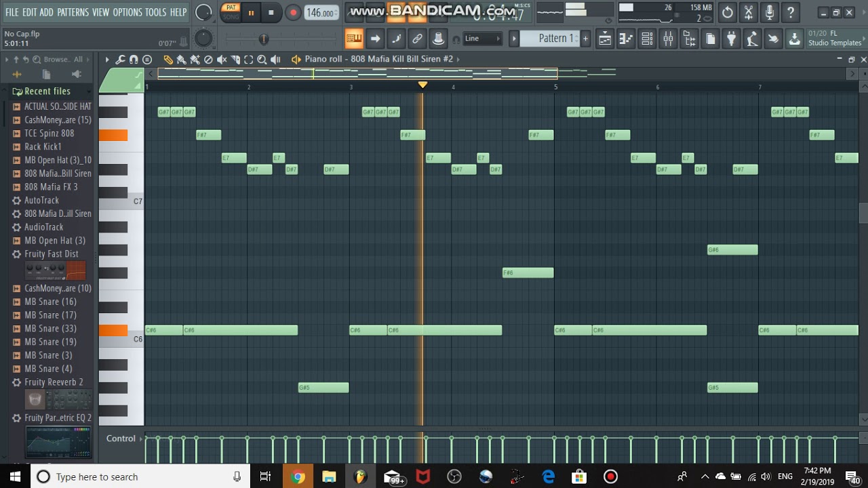
Task: Open the piano roll main menu arrow
Action: [x=106, y=60]
